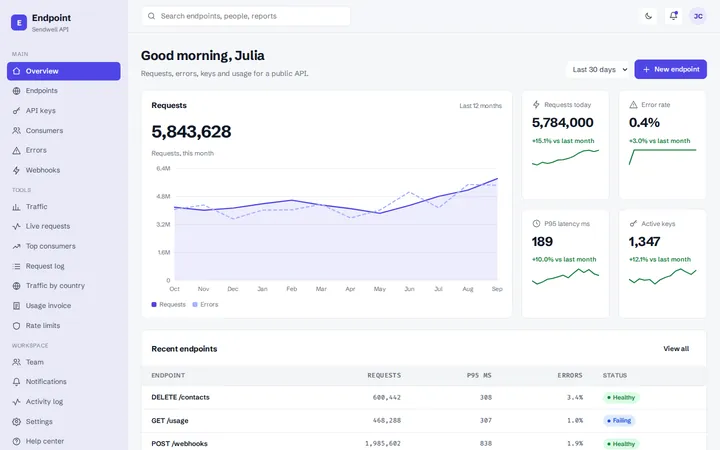Image resolution: width=720 pixels, height=450 pixels.
Task: Go to Help center
Action: (64, 441)
